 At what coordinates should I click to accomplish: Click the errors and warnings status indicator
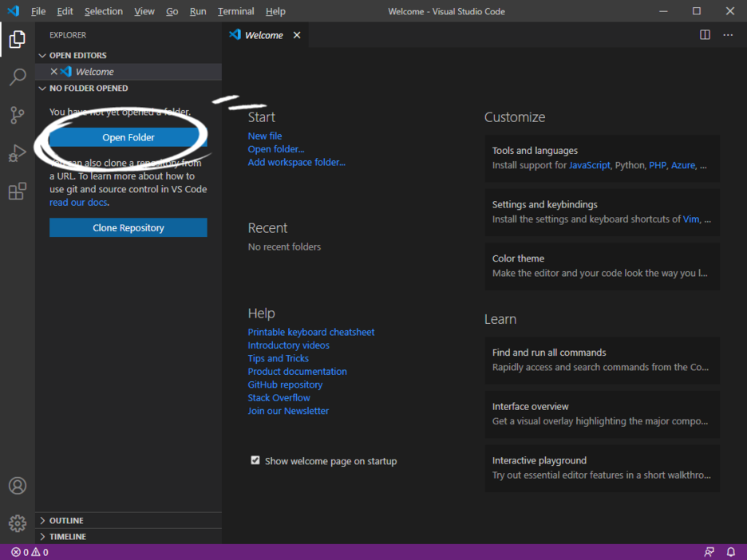coord(30,552)
